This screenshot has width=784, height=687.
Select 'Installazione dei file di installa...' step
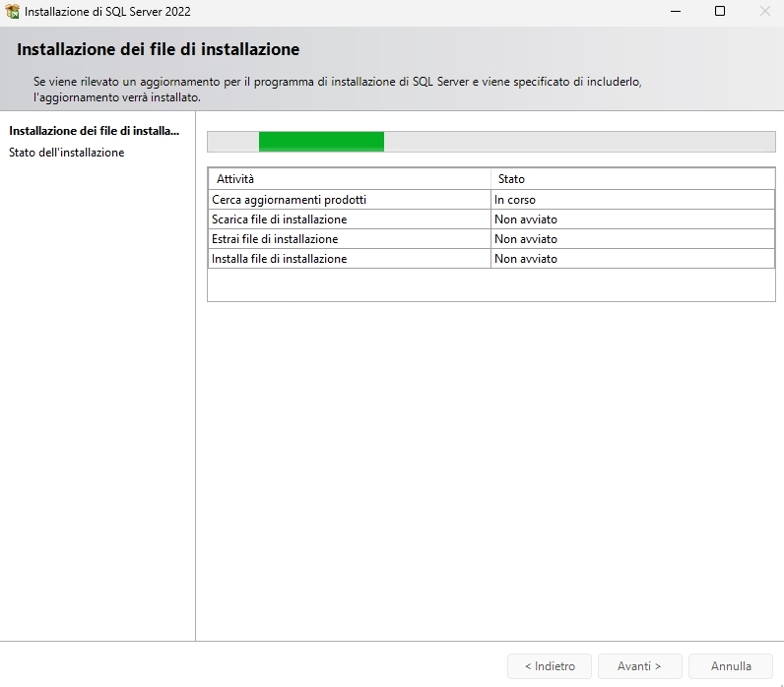[94, 131]
